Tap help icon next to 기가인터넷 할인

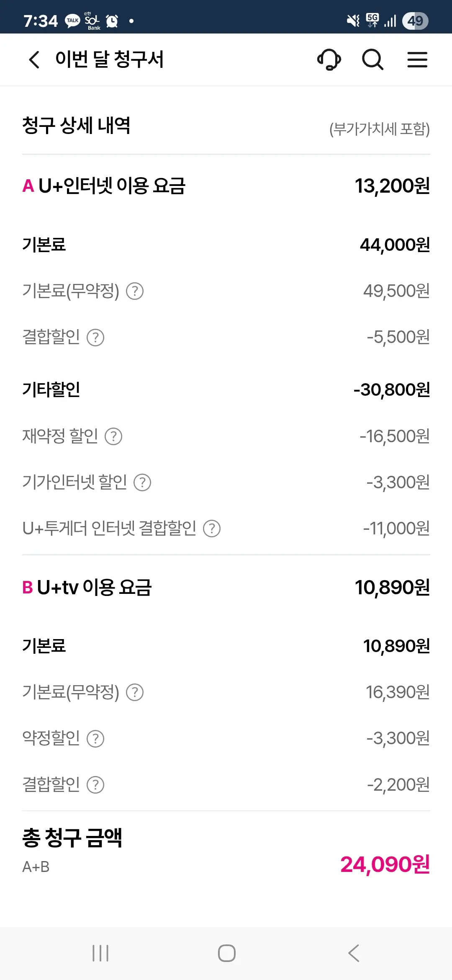click(142, 482)
